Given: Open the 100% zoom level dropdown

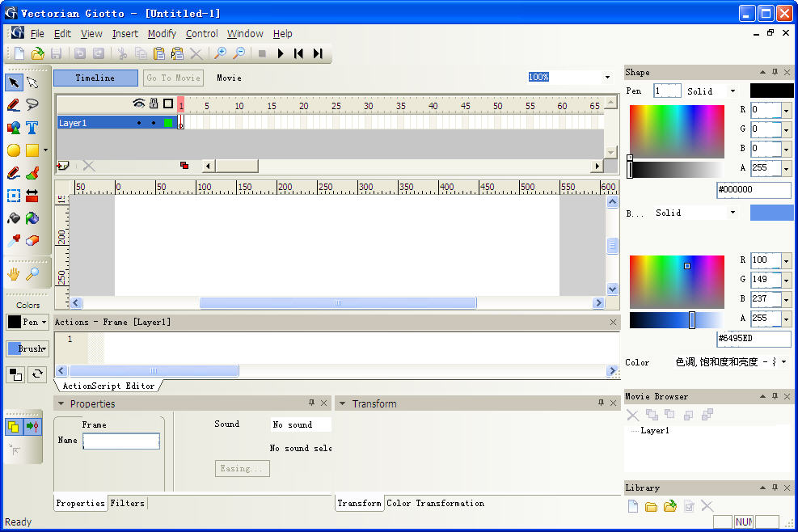Looking at the screenshot, I should [x=607, y=78].
